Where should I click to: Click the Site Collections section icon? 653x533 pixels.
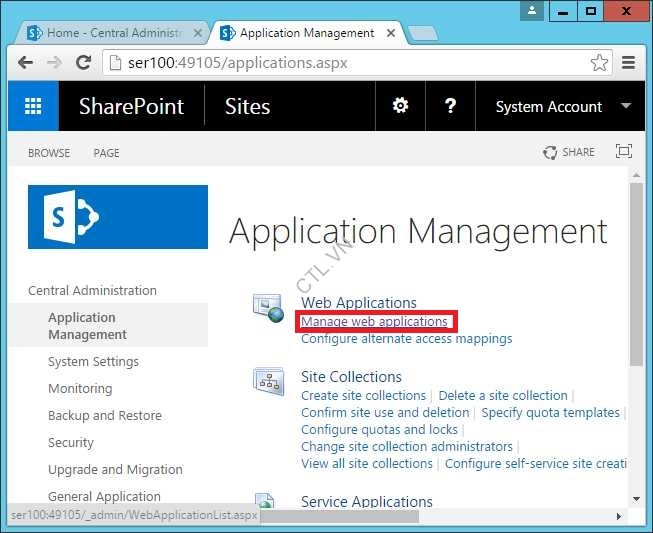pos(269,381)
